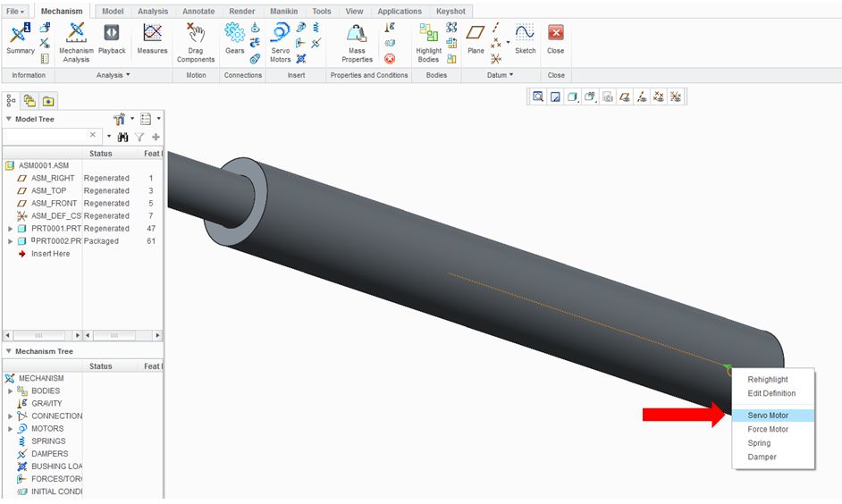842x504 pixels.
Task: Expand PRT0001.PRT node
Action: coord(10,229)
